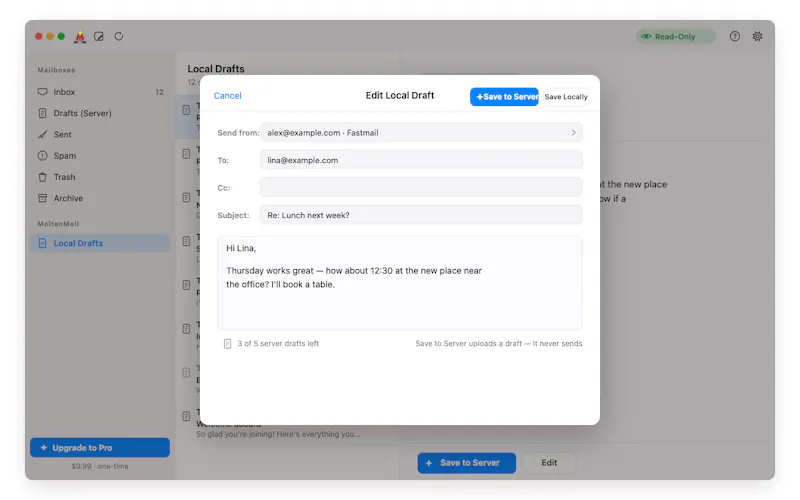Open the compose new draft icon
This screenshot has height=500, width=800.
tap(99, 36)
